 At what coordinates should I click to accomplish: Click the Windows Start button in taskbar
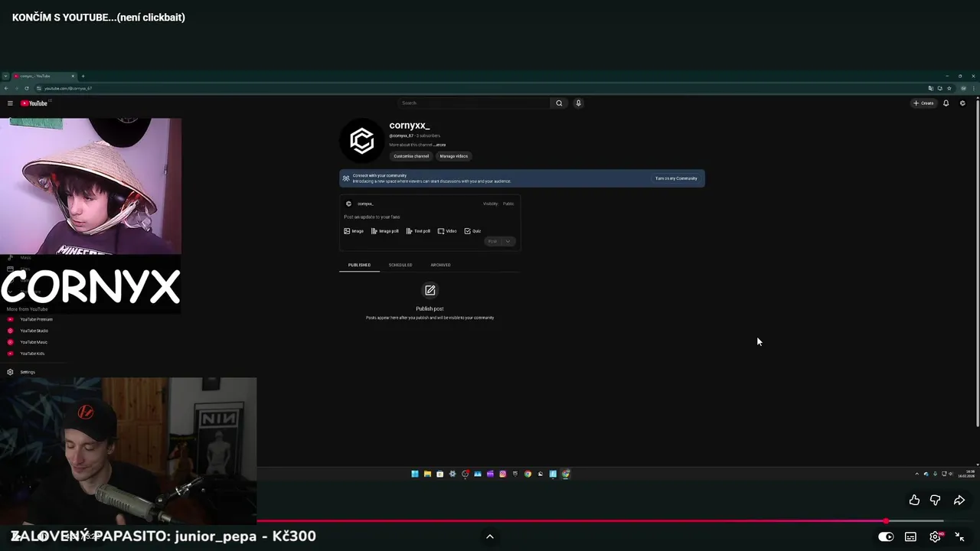tap(415, 474)
